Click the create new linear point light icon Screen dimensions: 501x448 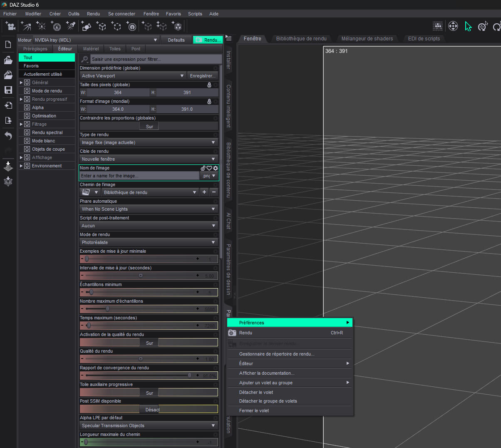(x=56, y=26)
